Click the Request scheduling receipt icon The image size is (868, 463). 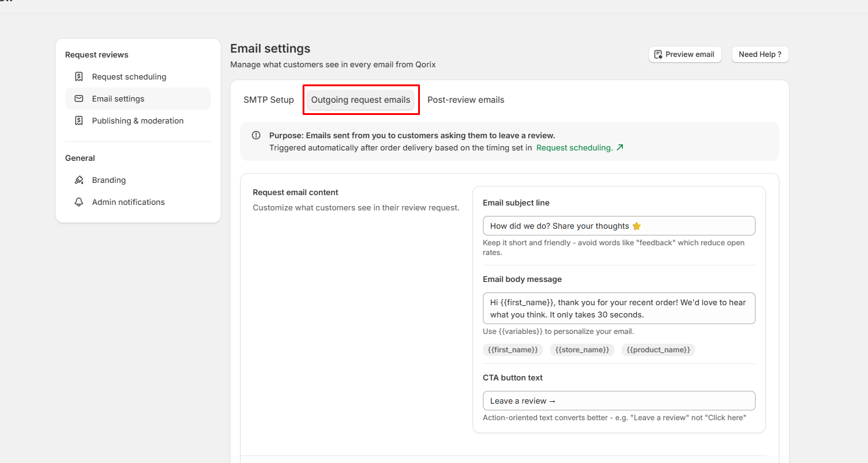(79, 76)
